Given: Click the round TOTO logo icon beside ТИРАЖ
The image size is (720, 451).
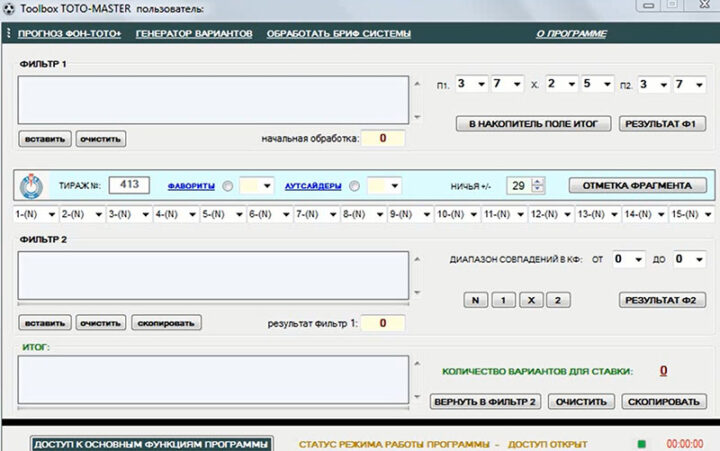Looking at the screenshot, I should pyautogui.click(x=34, y=186).
